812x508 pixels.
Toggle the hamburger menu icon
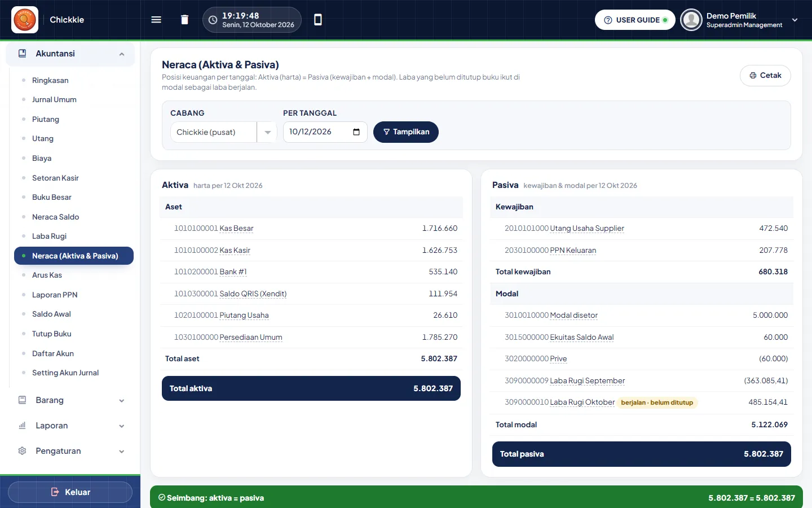[x=156, y=20]
